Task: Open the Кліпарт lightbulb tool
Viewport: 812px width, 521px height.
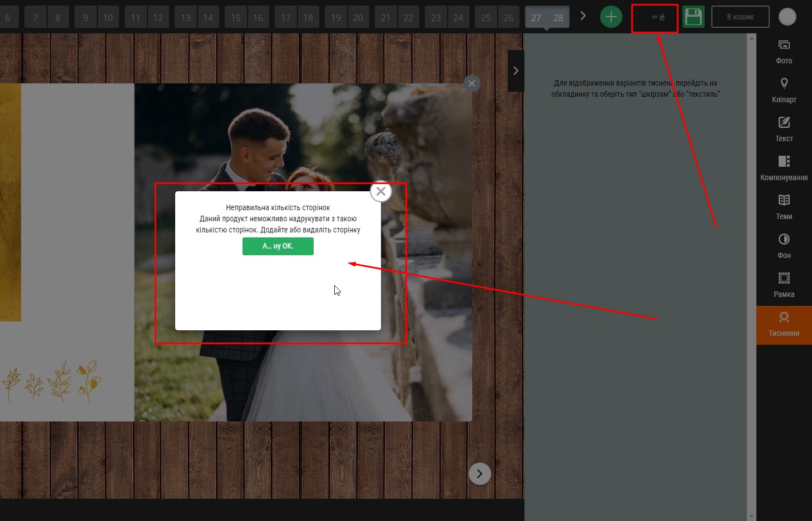Action: pos(784,90)
